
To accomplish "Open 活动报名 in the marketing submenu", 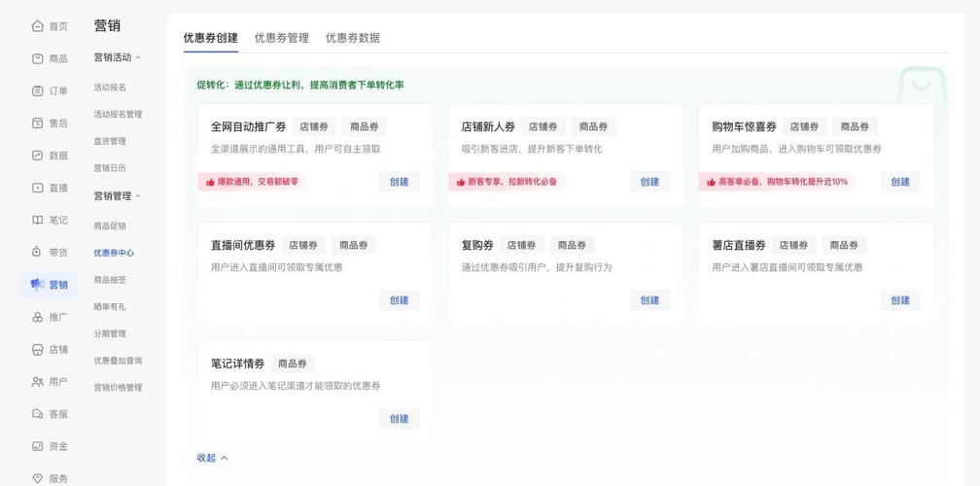I will [x=110, y=87].
